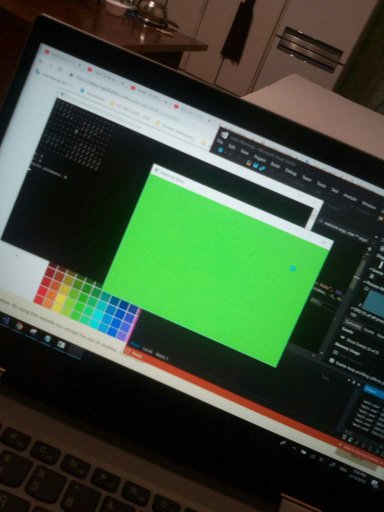Click the blue back navigation toolbar icon
Screen dimensions: 384x512
pyautogui.click(x=220, y=150)
